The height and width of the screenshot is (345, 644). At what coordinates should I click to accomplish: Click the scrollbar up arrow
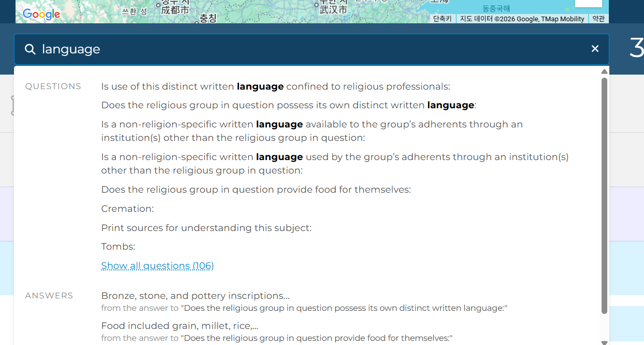click(604, 71)
